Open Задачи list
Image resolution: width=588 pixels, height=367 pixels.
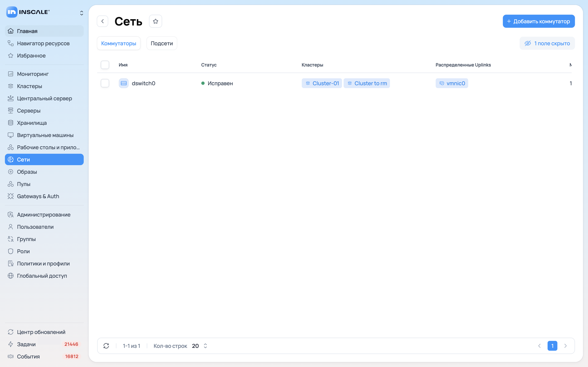[x=44, y=344]
